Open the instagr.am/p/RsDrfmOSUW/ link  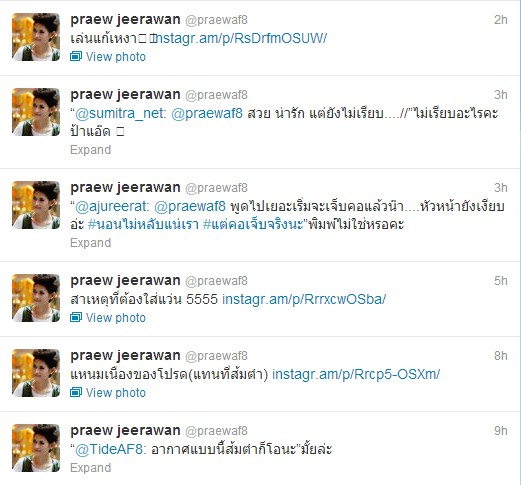point(238,38)
